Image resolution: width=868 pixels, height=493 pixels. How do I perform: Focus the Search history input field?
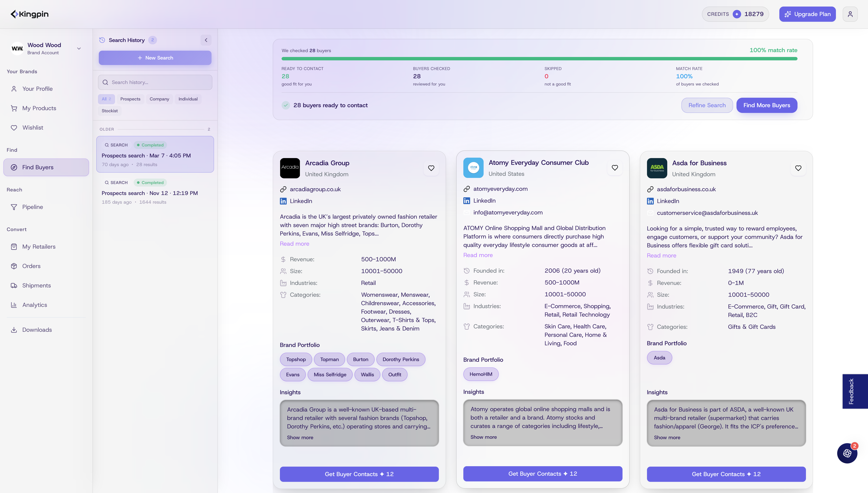coord(155,82)
